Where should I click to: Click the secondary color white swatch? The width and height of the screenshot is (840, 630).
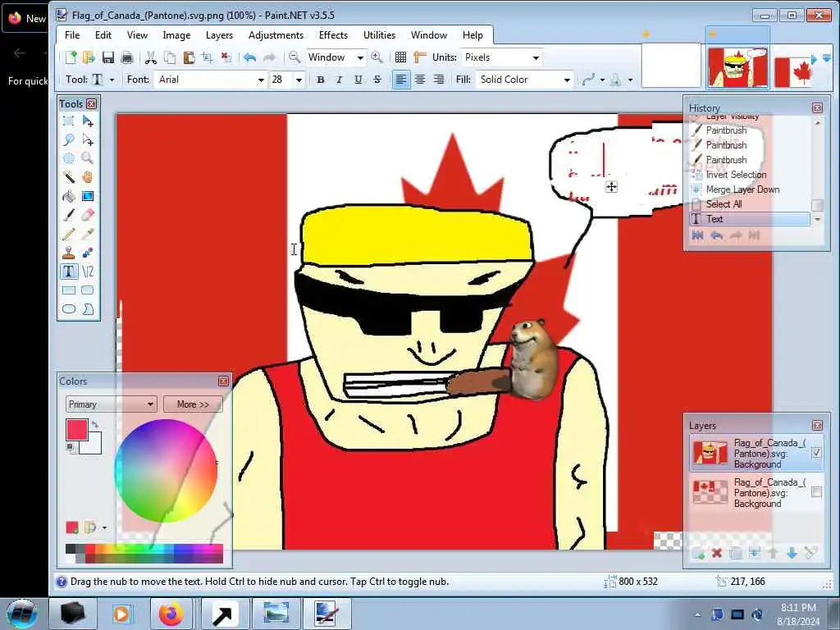click(x=92, y=445)
